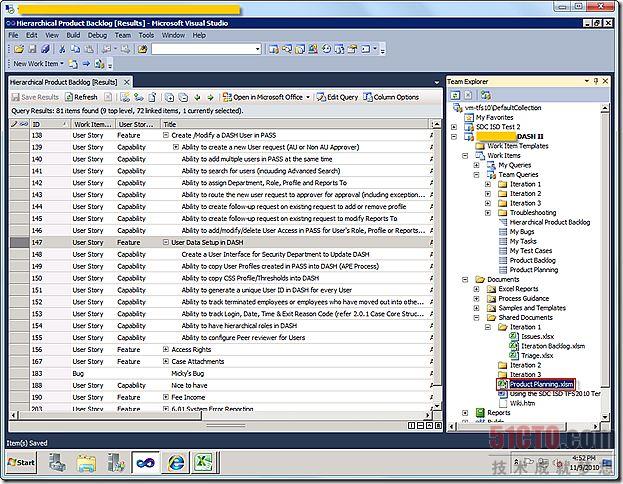This screenshot has height=484, width=623.
Task: Click the move item right green arrow
Action: click(210, 97)
